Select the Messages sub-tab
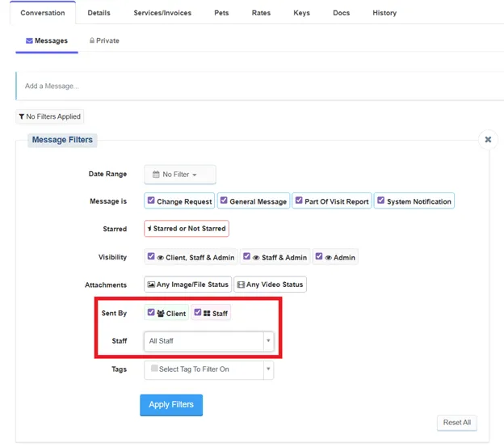This screenshot has height=447, width=504. (x=47, y=41)
